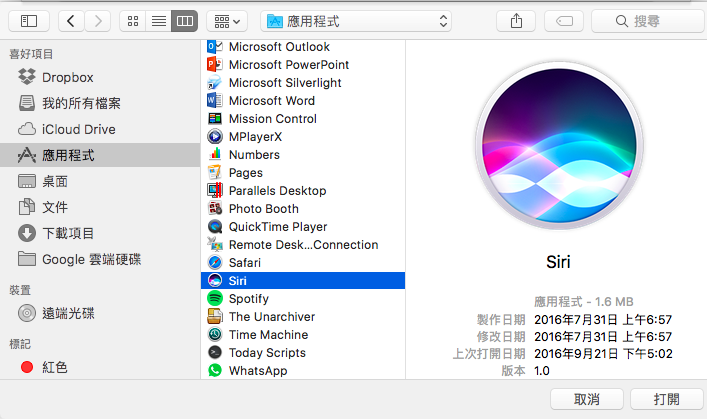Select Spotify app

[303, 299]
